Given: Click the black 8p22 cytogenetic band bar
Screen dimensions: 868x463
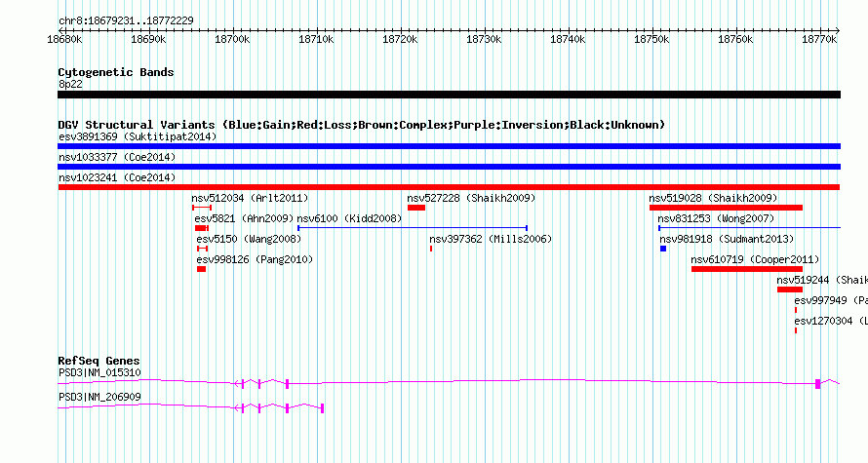Looking at the screenshot, I should [x=449, y=95].
